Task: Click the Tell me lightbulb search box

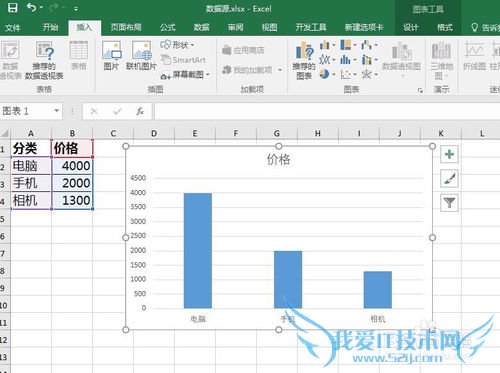Action: [x=485, y=28]
